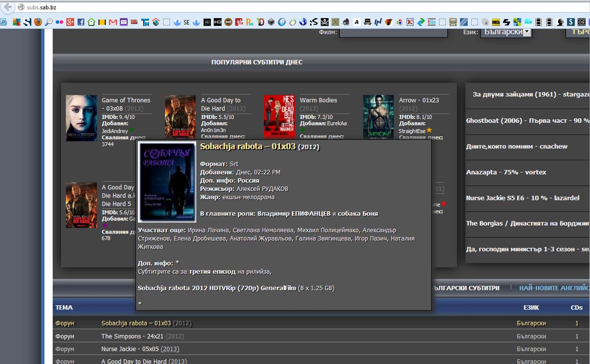Expand the Език language dropdown
This screenshot has height=364, width=590.
[506, 32]
